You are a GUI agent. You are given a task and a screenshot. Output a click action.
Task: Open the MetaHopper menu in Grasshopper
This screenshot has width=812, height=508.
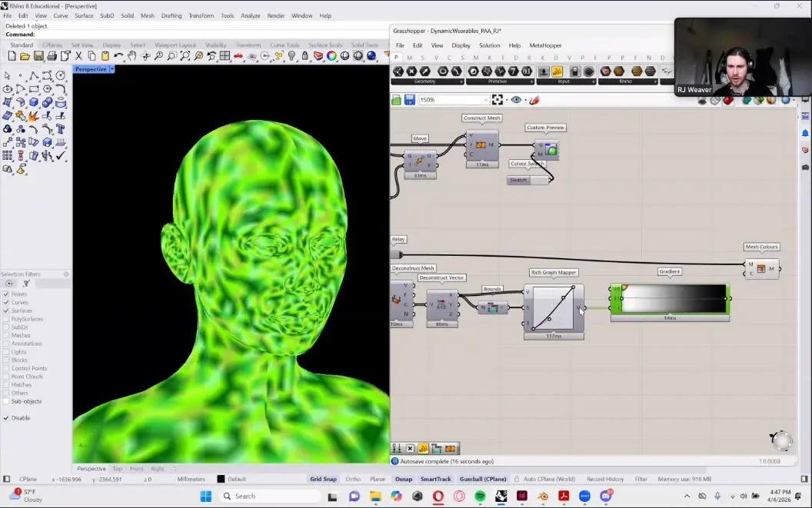coord(545,45)
